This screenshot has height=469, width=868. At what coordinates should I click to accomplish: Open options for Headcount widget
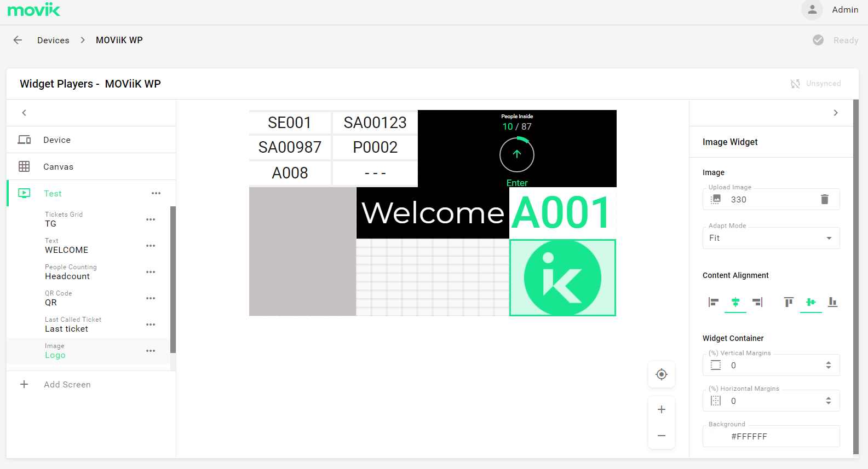(151, 272)
